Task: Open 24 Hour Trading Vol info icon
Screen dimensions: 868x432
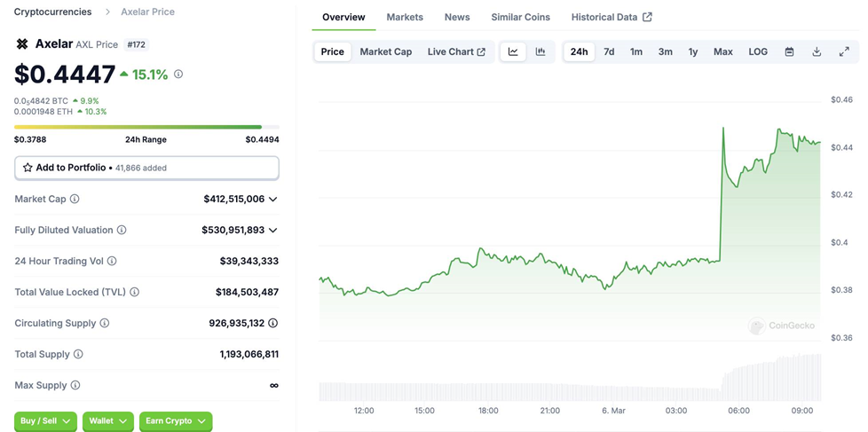Action: pos(111,261)
